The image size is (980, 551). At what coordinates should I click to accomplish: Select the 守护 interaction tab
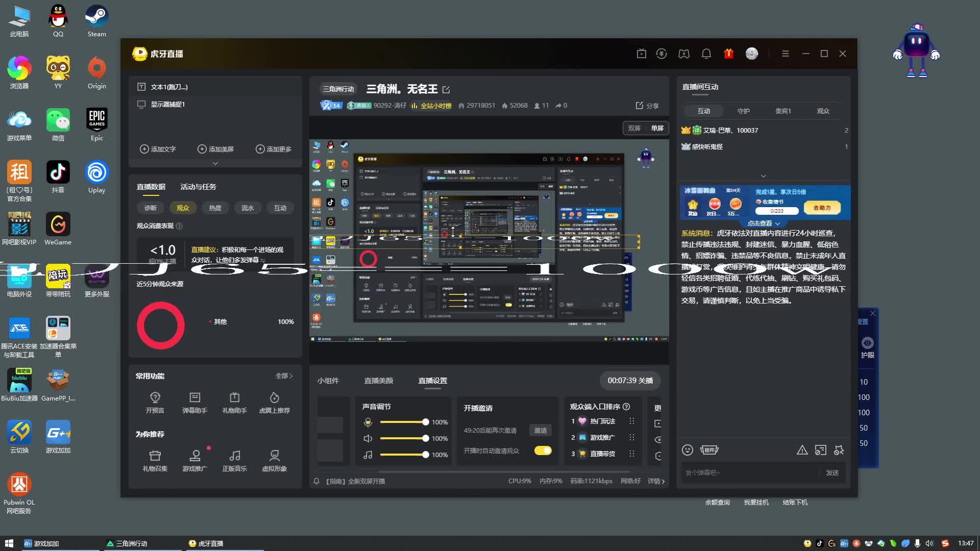click(743, 111)
